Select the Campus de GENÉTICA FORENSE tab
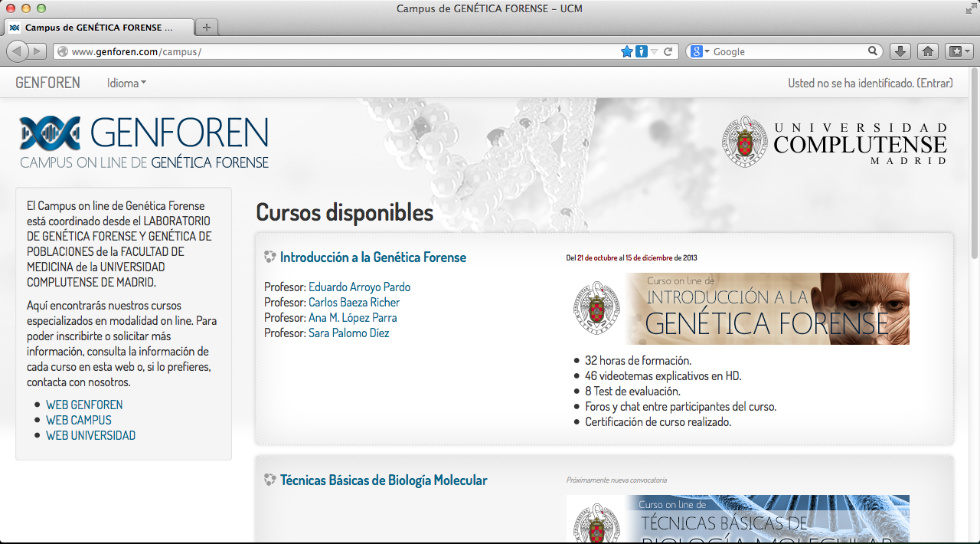Screen dimensions: 980x544 (x=99, y=28)
